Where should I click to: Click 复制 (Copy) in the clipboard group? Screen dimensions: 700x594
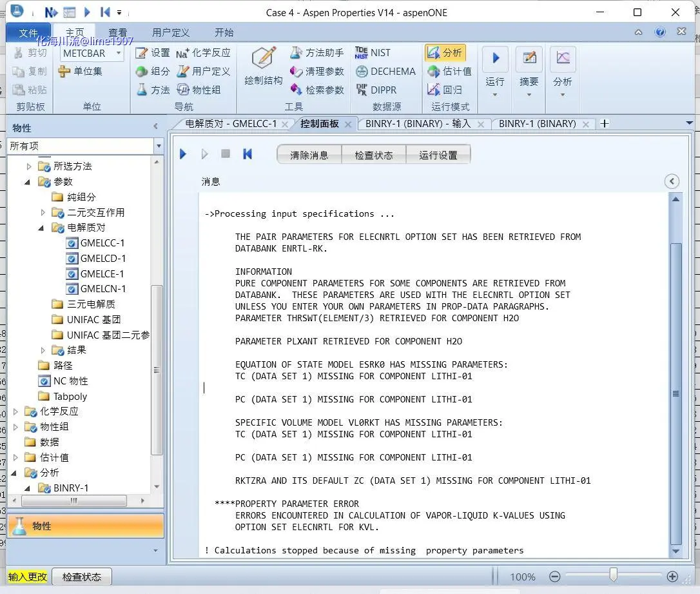pos(30,72)
